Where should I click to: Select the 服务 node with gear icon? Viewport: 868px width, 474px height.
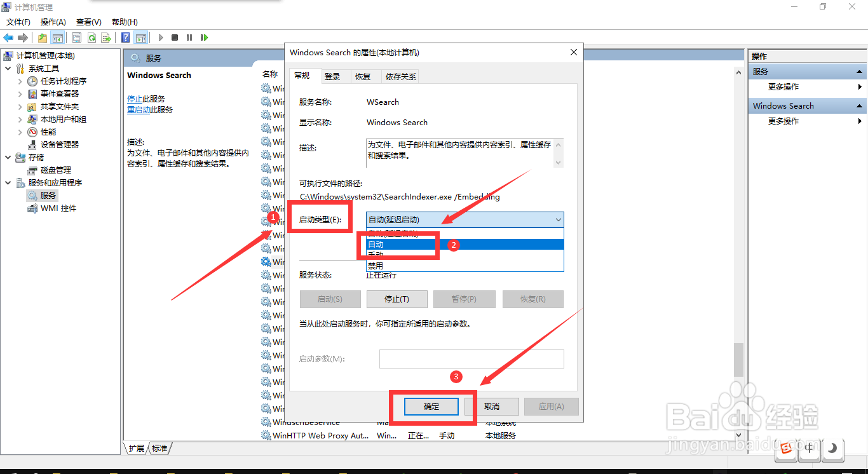43,195
